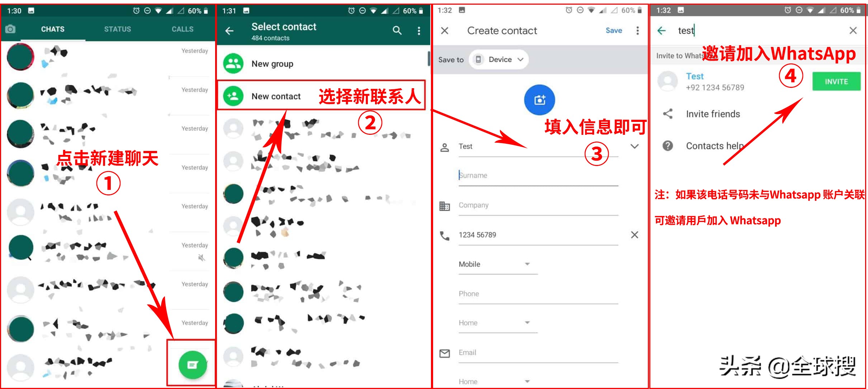Screen dimensions: 868x389
Task: Tap the search icon in Select contact
Action: click(399, 30)
